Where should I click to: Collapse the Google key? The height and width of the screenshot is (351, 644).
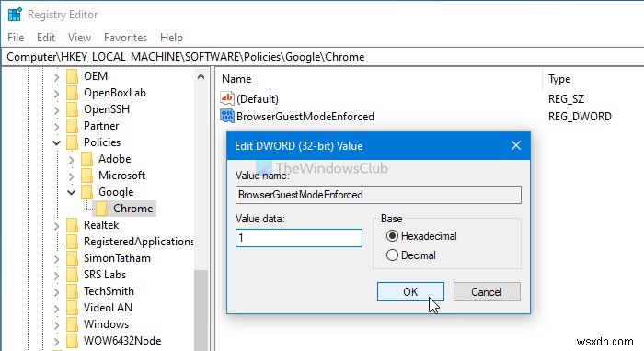pyautogui.click(x=72, y=192)
